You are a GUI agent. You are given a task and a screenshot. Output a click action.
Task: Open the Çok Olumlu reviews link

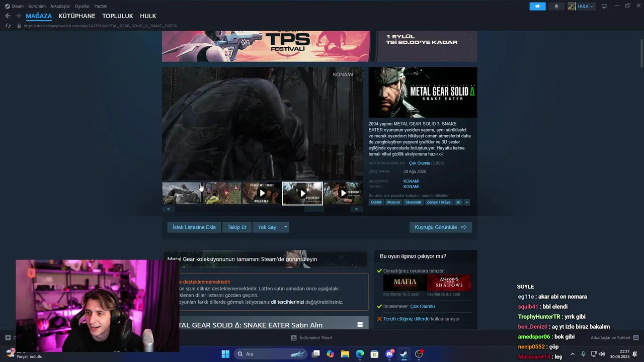pos(420,163)
